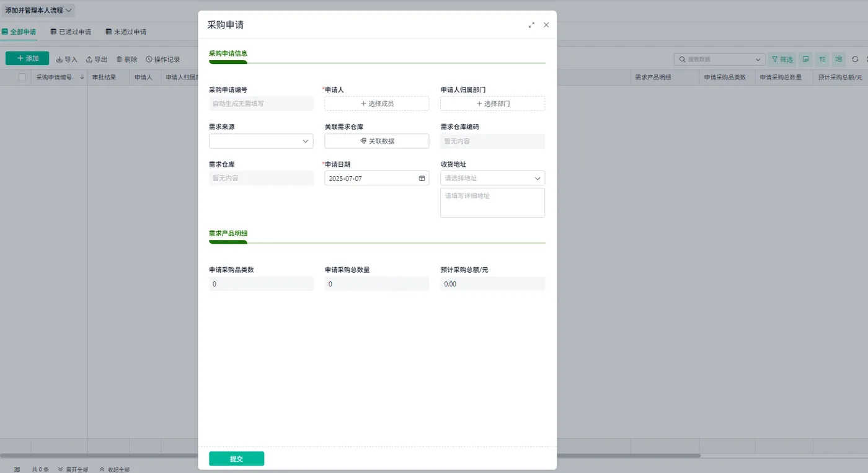Viewport: 868px width, 473px height.
Task: Switch to the 已通过申请 tab
Action: click(x=71, y=32)
